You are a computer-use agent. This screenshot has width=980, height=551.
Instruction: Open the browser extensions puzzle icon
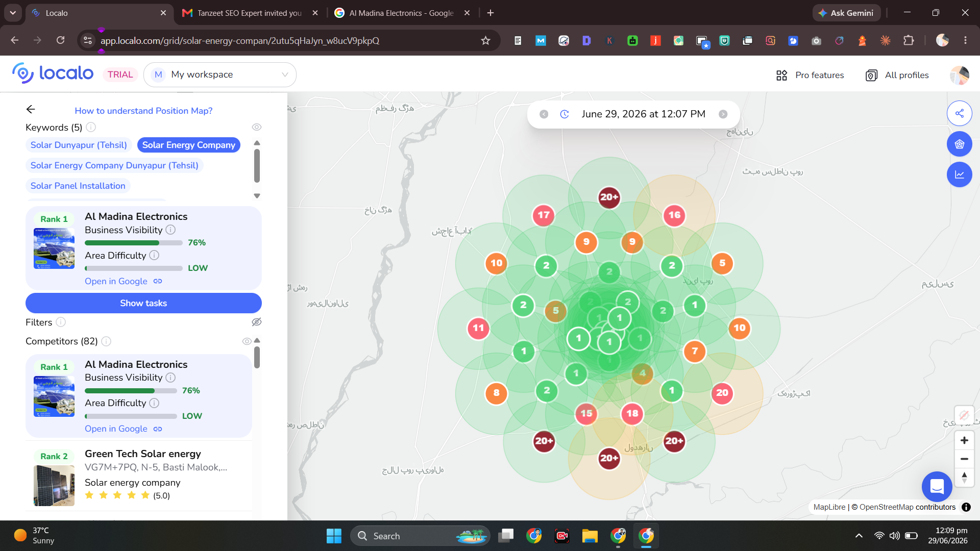point(909,40)
